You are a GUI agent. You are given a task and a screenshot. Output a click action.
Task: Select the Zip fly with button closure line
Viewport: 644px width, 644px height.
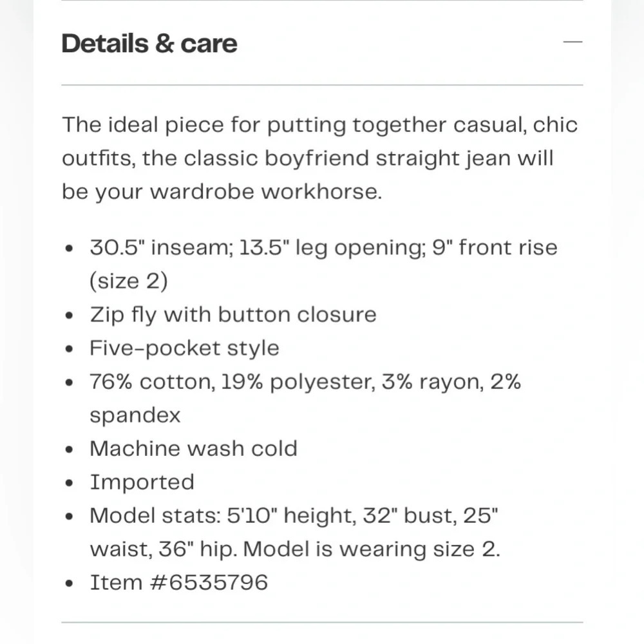click(233, 316)
